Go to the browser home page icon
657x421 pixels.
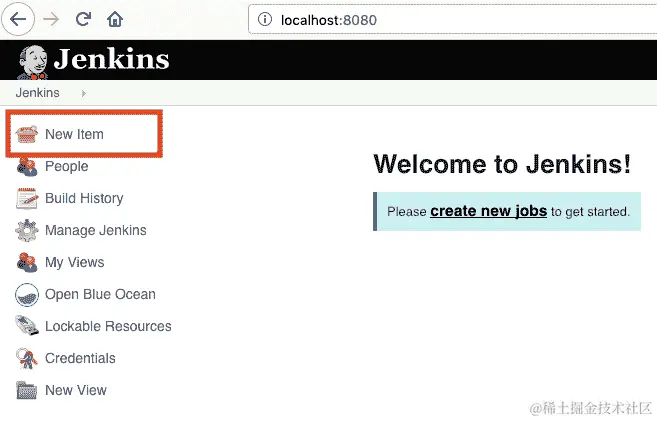pos(115,19)
